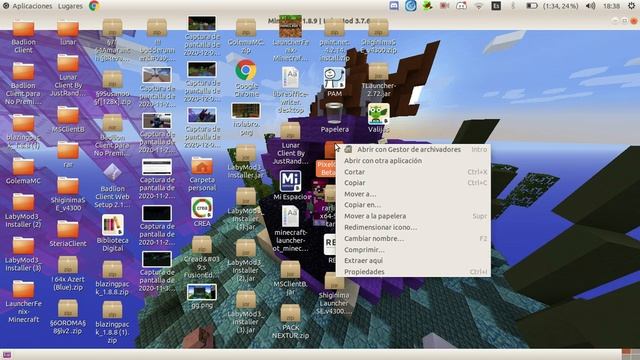
Task: Select the MSClientB.jar file
Action: [x=290, y=269]
